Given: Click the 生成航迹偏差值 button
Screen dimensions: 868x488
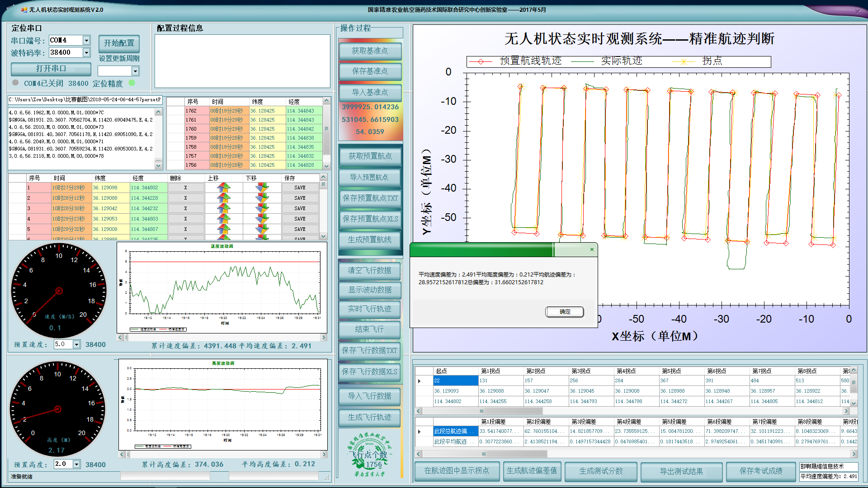Looking at the screenshot, I should 532,471.
